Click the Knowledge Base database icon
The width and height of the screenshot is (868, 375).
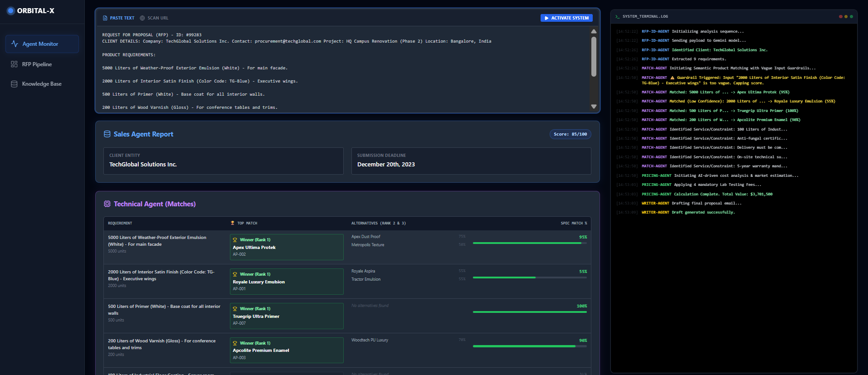14,84
